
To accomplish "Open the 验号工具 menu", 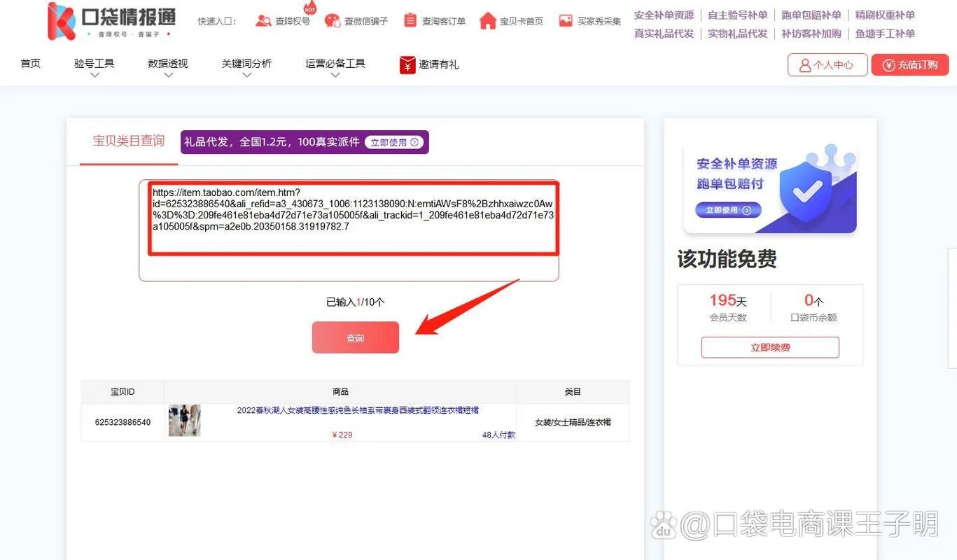I will 95,64.
